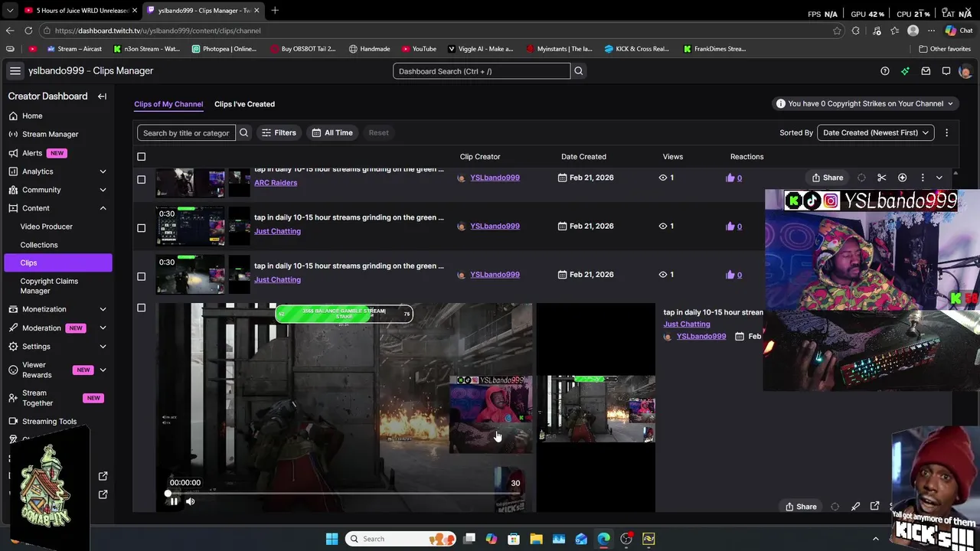This screenshot has width=980, height=551.
Task: Click the clip search magnifier beside title field
Action: 243,132
